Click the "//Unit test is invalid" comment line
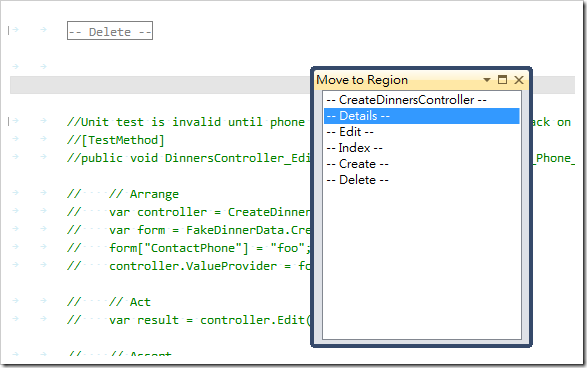Viewport: 587px width, 368px height. 186,122
